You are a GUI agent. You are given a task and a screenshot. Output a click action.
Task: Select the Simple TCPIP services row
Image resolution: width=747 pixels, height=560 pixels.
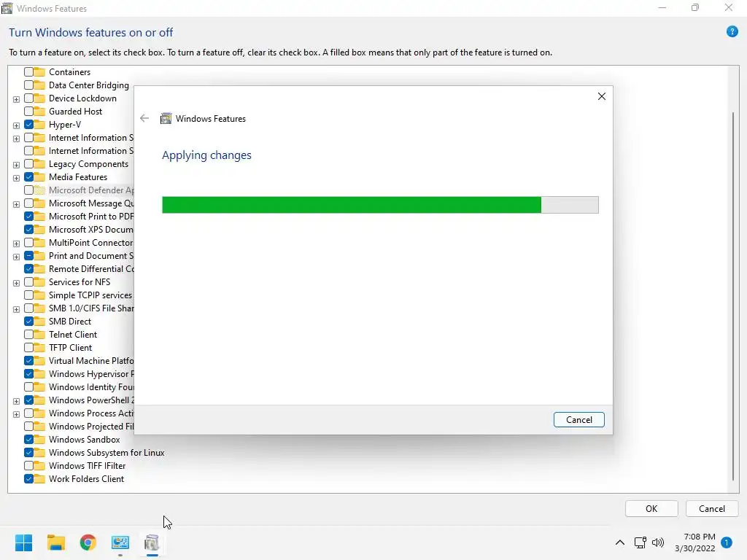(x=90, y=295)
